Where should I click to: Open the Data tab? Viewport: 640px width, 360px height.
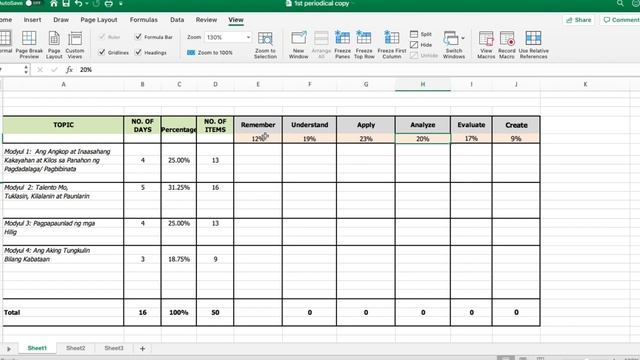click(177, 20)
